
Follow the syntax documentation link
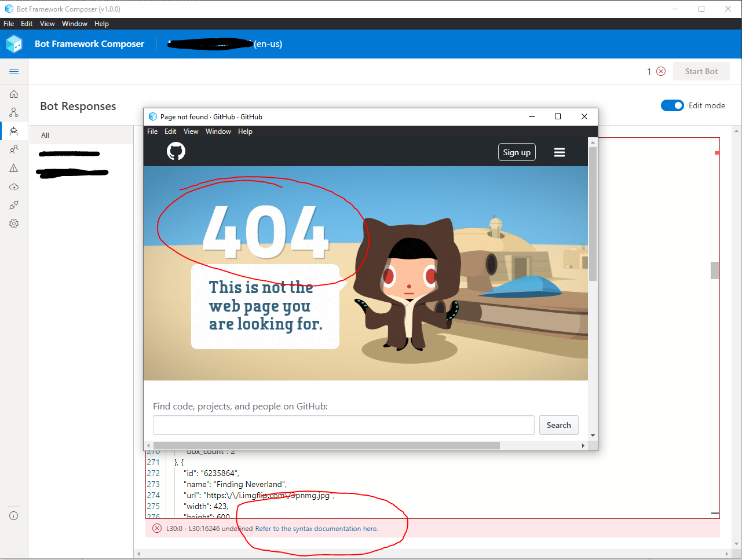pos(316,528)
